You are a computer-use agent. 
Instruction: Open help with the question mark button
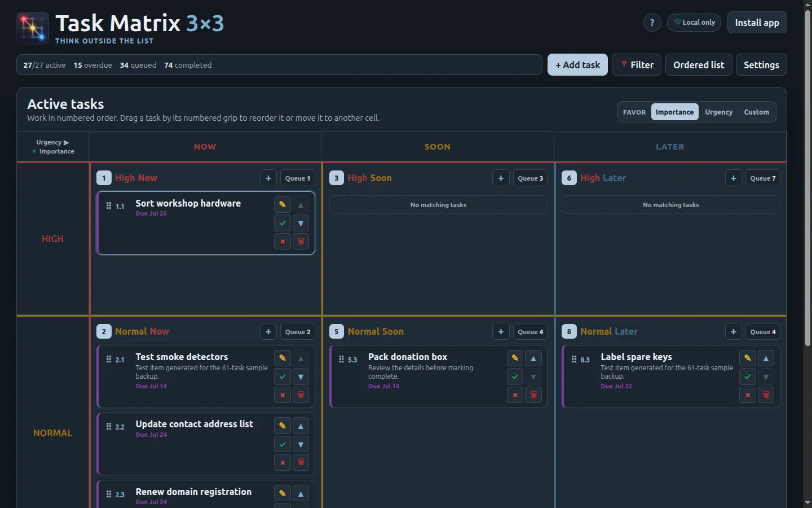tap(652, 23)
